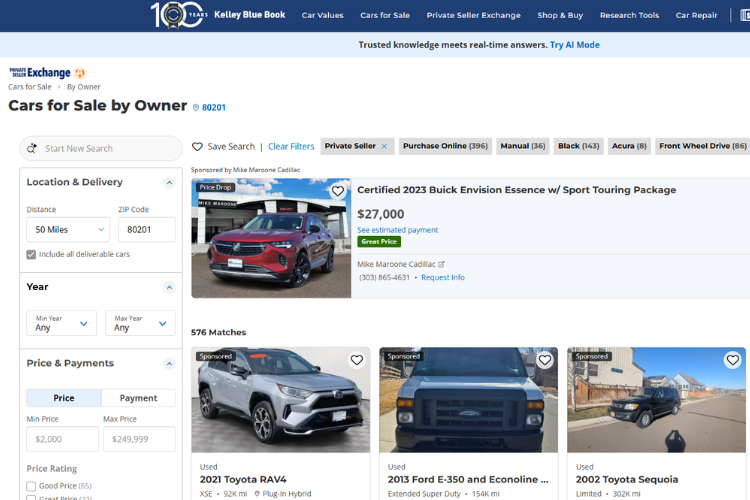
Task: Check the Good Price rating checkbox
Action: [x=31, y=486]
